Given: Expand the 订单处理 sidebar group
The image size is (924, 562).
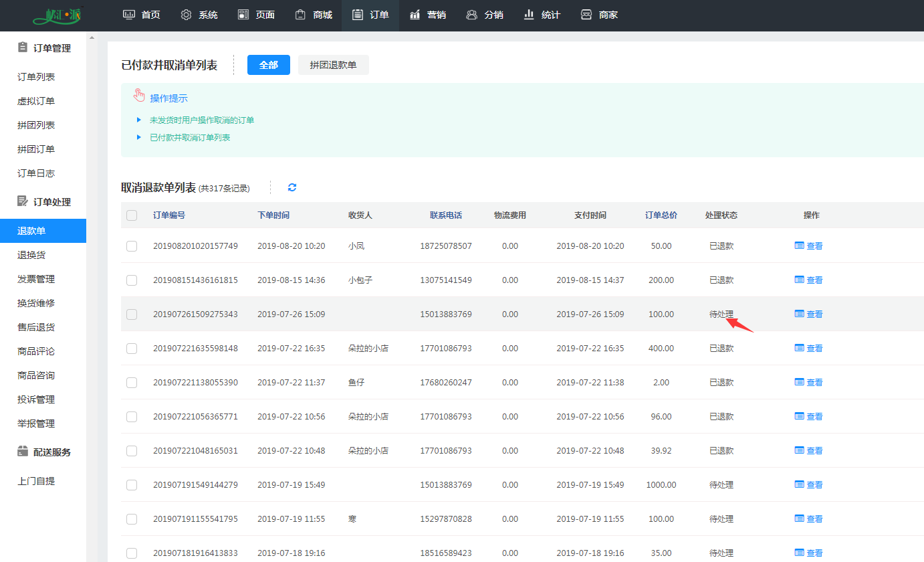Looking at the screenshot, I should [44, 202].
